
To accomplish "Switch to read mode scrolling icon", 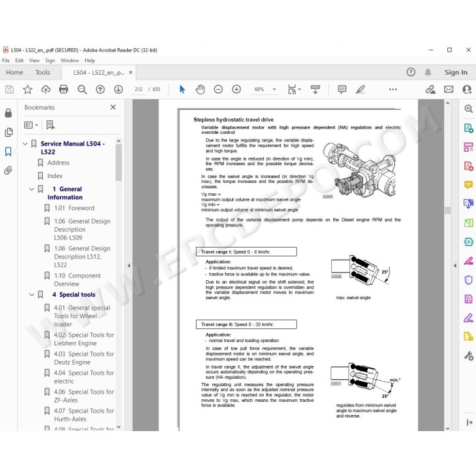I will [x=315, y=89].
